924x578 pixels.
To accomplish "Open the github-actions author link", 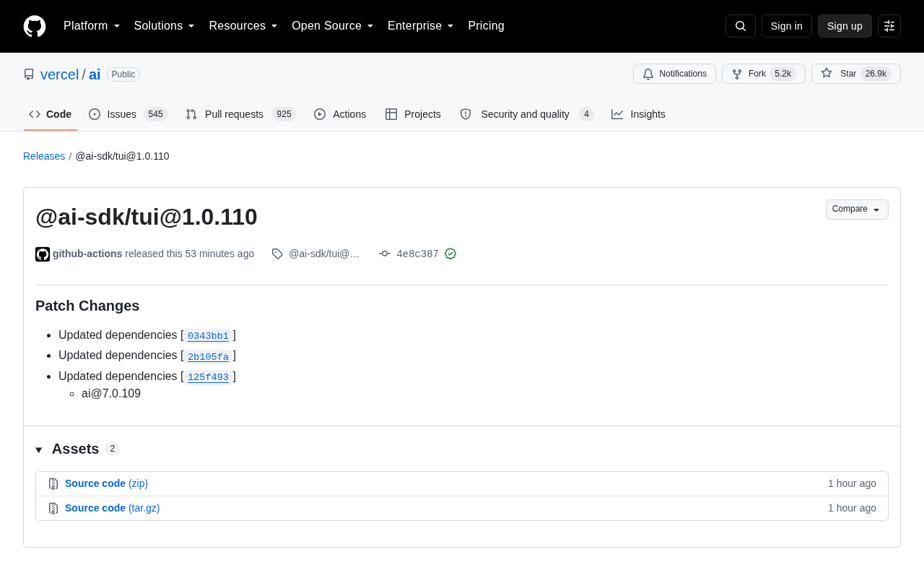I will pyautogui.click(x=87, y=254).
